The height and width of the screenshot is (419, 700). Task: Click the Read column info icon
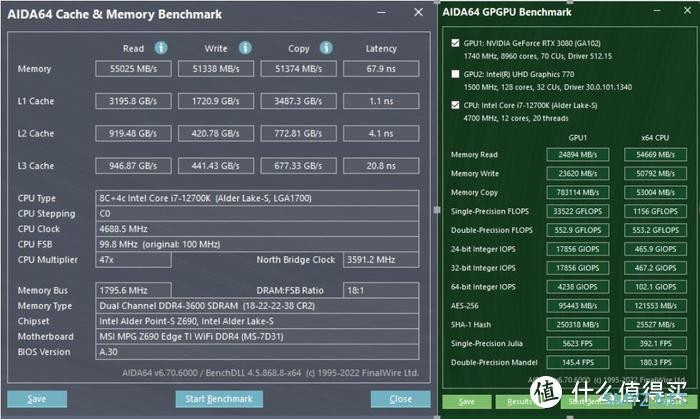coord(161,48)
